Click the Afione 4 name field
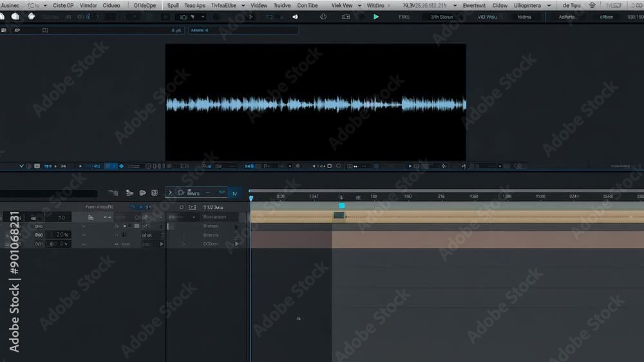This screenshot has height=362, width=644. pos(243,30)
